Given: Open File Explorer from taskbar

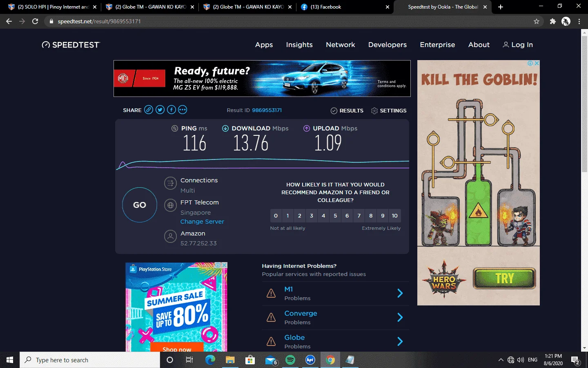Looking at the screenshot, I should 230,360.
